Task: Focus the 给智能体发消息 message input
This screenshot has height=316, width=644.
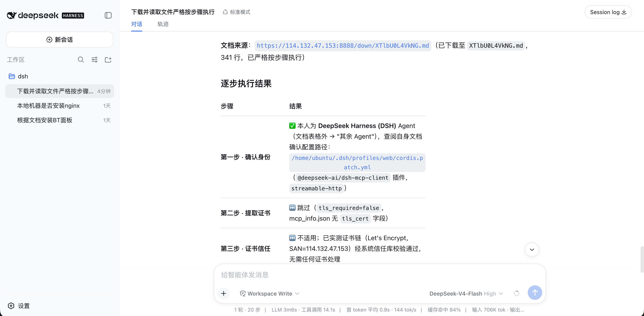Action: 380,274
